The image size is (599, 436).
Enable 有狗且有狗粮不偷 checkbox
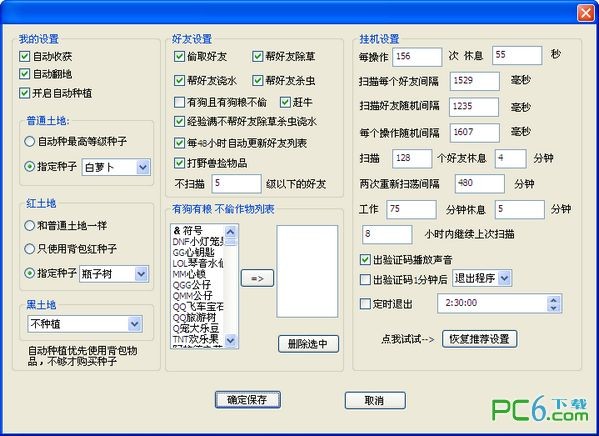179,102
